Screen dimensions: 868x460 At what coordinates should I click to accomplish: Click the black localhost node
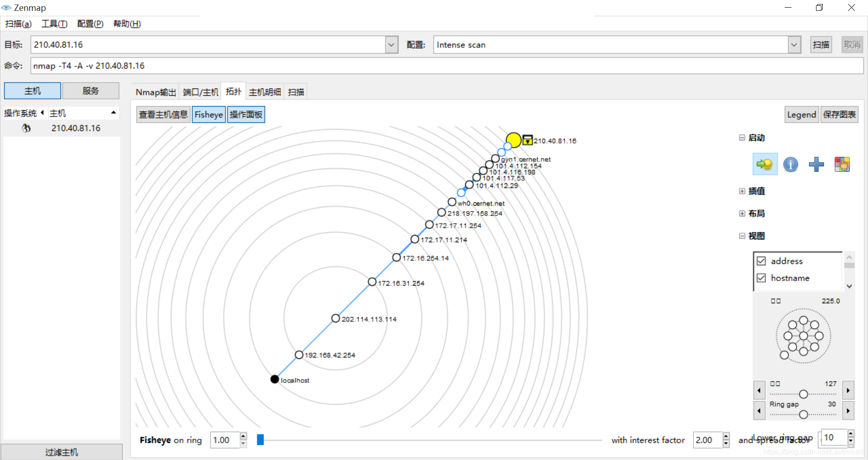click(274, 379)
